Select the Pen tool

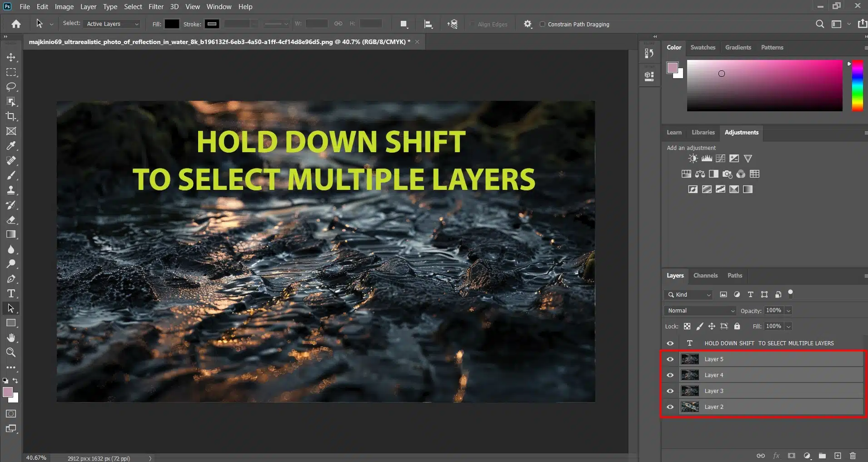11,279
